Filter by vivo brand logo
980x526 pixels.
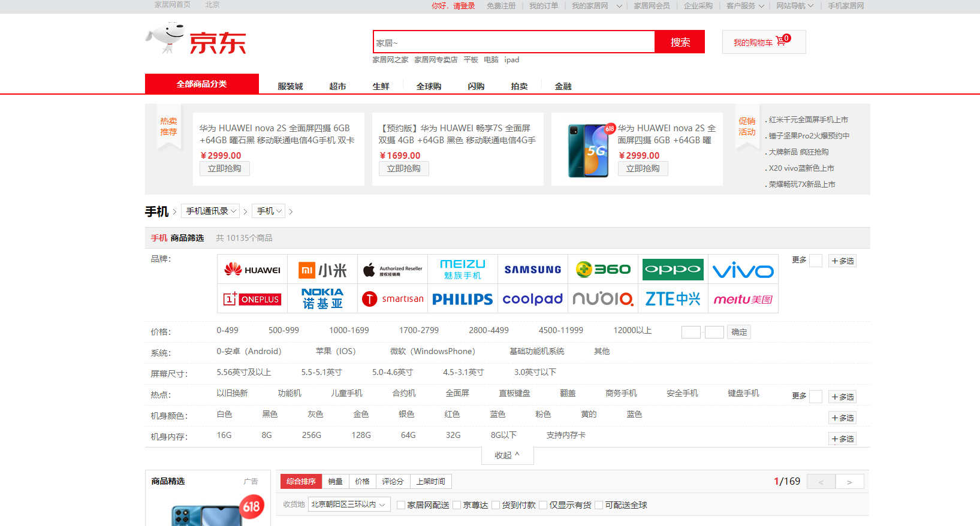[743, 270]
